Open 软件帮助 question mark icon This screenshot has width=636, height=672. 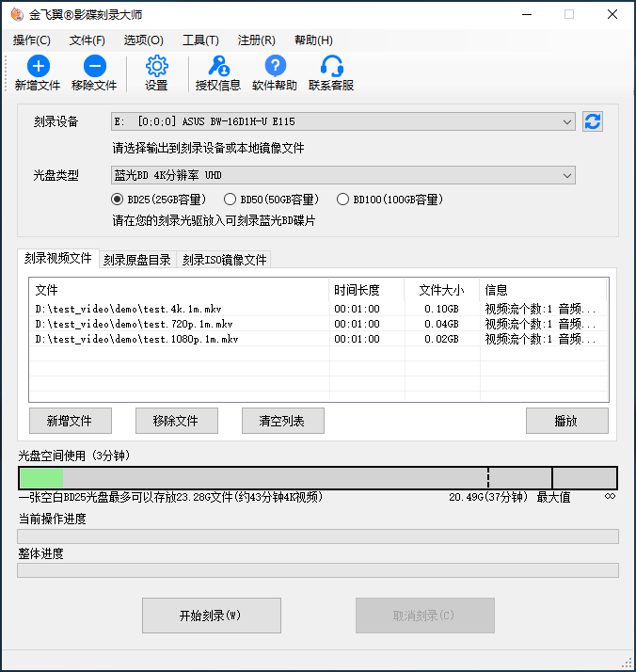275,66
